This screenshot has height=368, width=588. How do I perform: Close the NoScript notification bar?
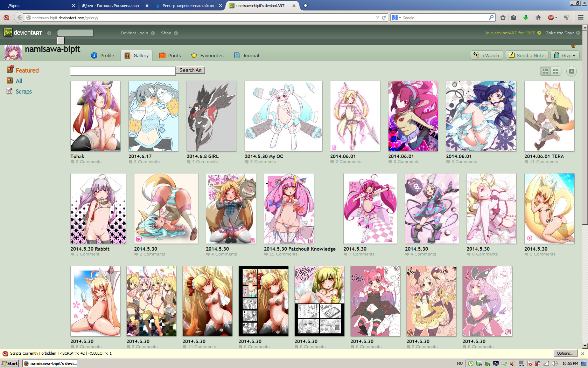(583, 353)
